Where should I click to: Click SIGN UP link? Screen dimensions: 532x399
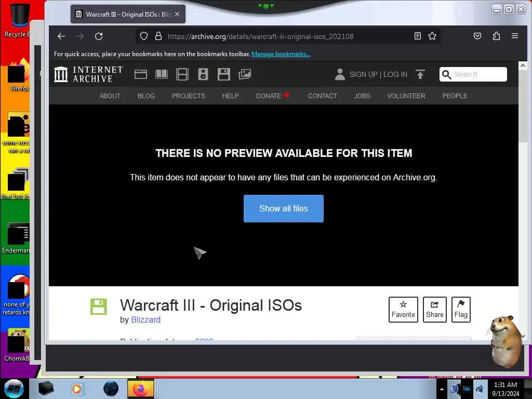(363, 74)
